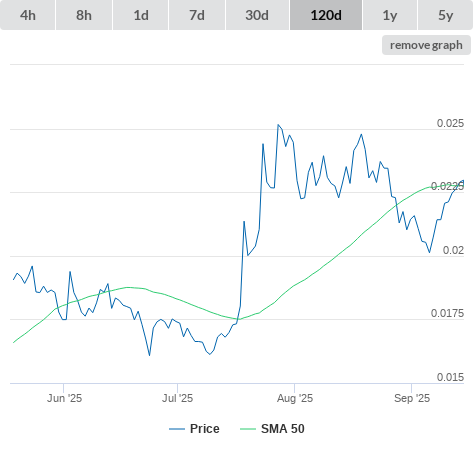Toggle the SMA 50 legend label
Image resolution: width=474 pixels, height=455 pixels.
pos(283,429)
